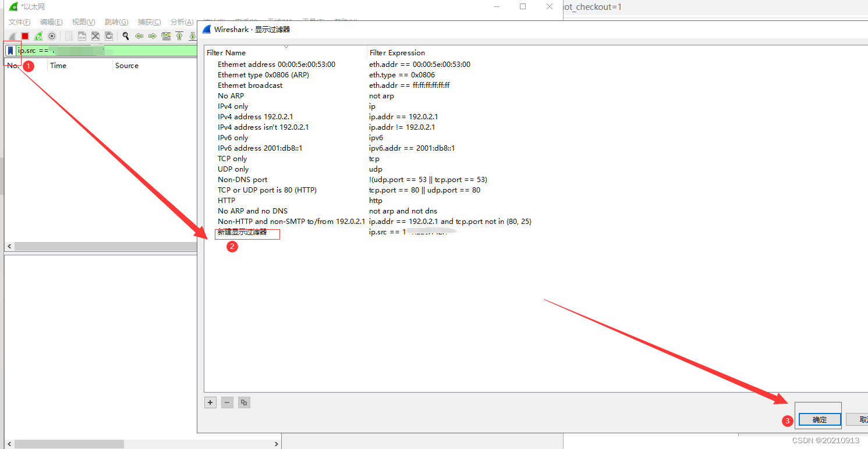This screenshot has width=868, height=449.
Task: Click bottom pane scroll right arrow
Action: point(277,444)
